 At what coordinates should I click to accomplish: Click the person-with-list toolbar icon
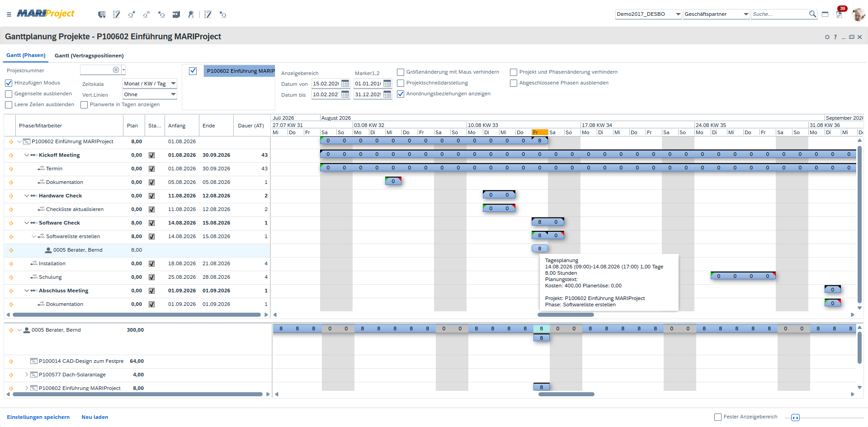146,14
